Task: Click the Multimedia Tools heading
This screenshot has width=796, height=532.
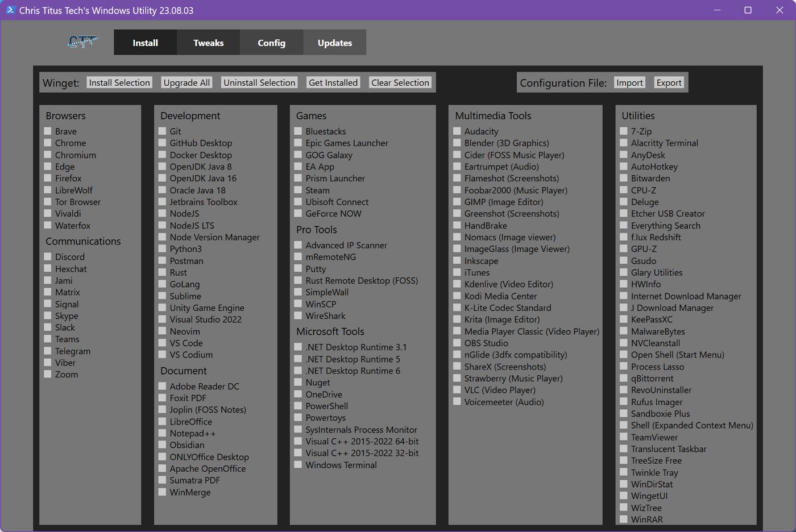Action: 493,115
